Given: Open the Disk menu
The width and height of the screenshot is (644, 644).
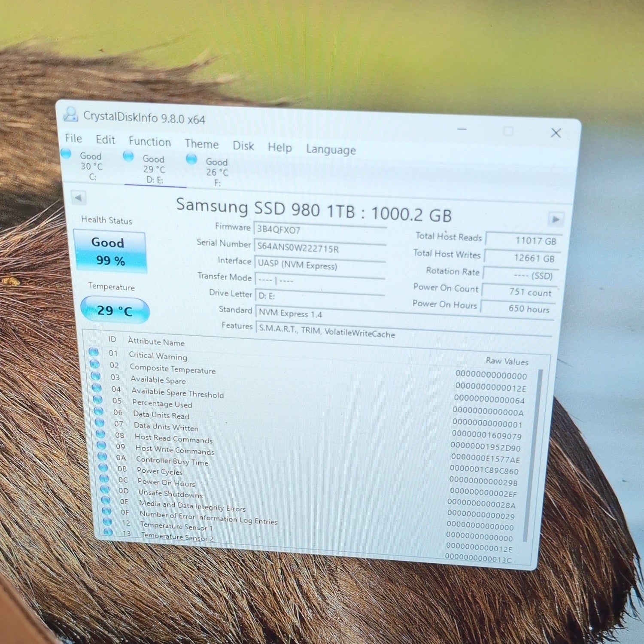Looking at the screenshot, I should [x=243, y=146].
